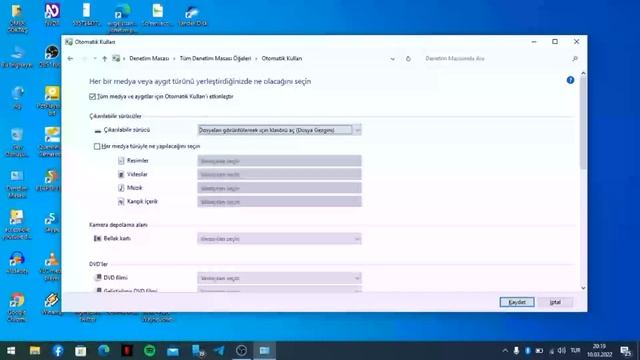This screenshot has width=640, height=360.
Task: Go up one level with the up arrow
Action: (104, 59)
